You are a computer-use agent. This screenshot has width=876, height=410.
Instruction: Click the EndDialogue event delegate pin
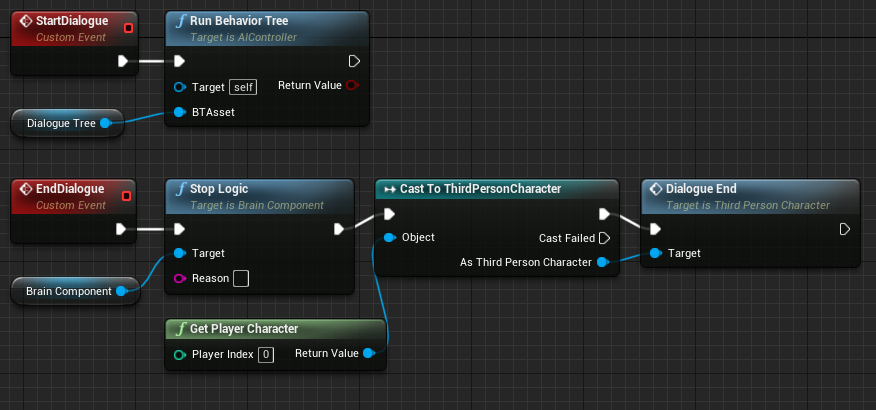click(x=127, y=195)
